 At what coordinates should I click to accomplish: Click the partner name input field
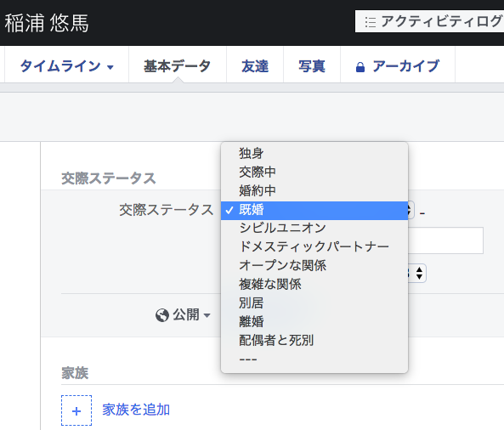coord(445,240)
